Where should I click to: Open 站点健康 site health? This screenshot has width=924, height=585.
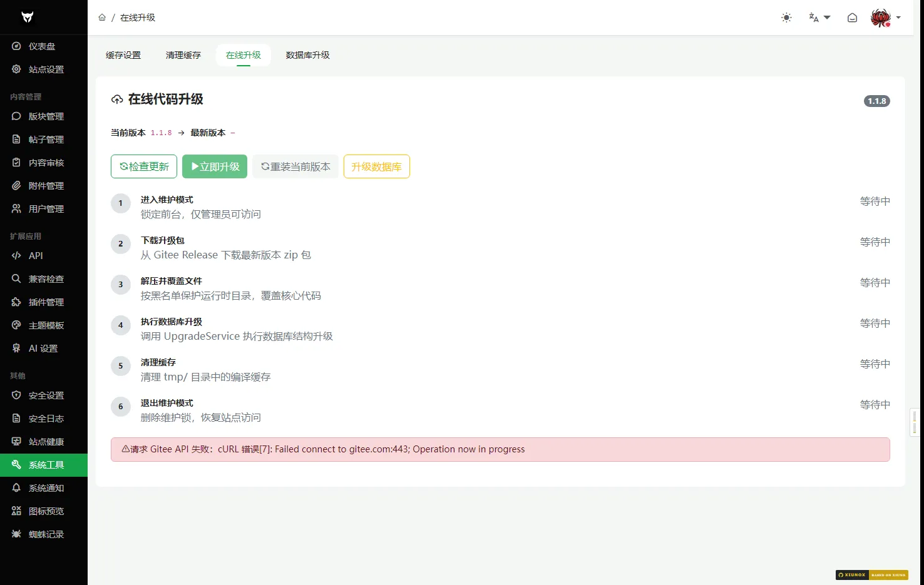pos(44,442)
